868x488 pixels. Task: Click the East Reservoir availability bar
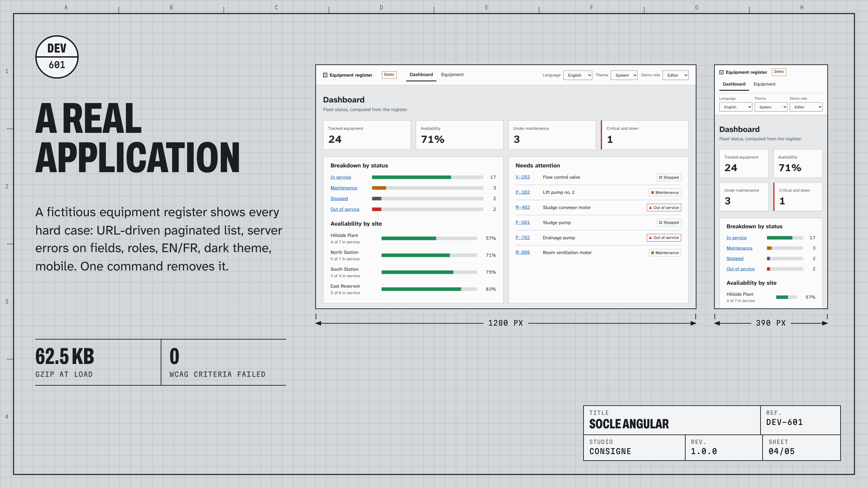429,289
